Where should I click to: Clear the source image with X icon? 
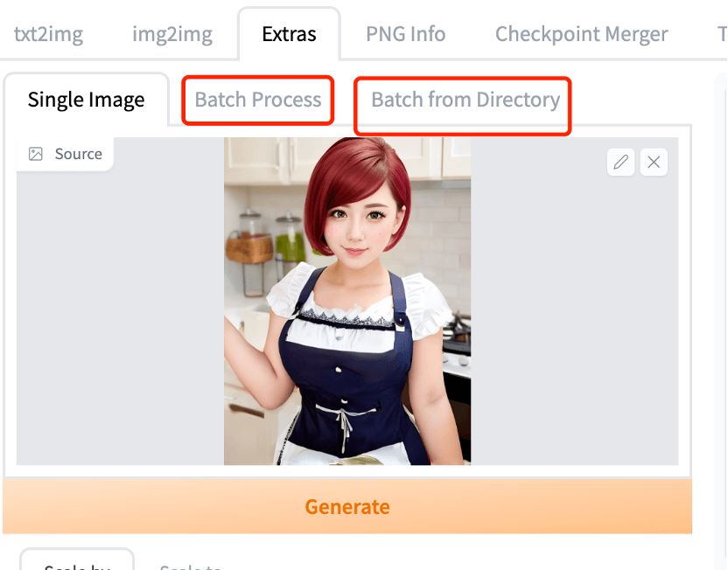pyautogui.click(x=654, y=162)
